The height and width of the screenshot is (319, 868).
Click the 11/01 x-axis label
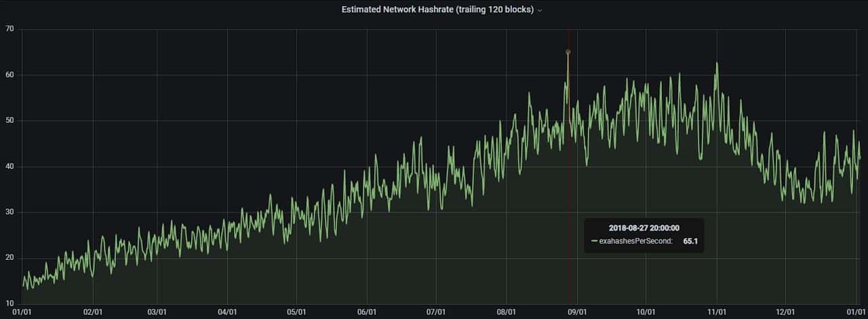(x=717, y=312)
